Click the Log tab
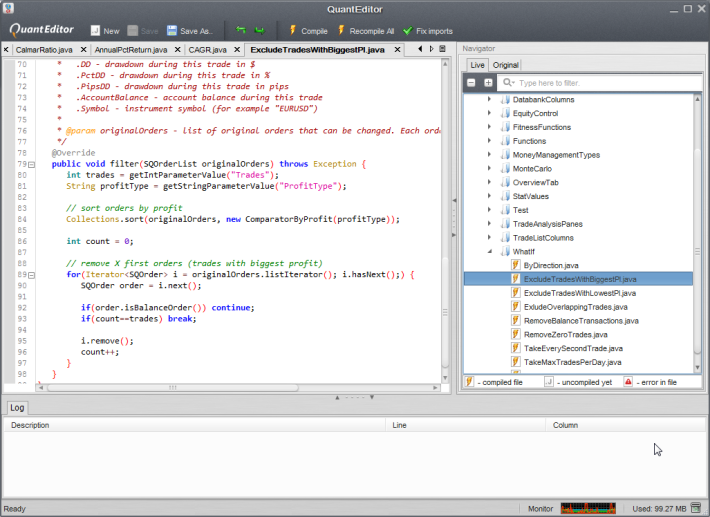This screenshot has width=710, height=517. [17, 407]
